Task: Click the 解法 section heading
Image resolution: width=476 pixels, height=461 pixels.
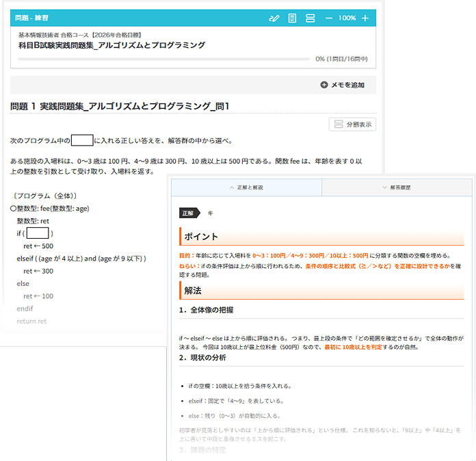Action: pyautogui.click(x=193, y=290)
